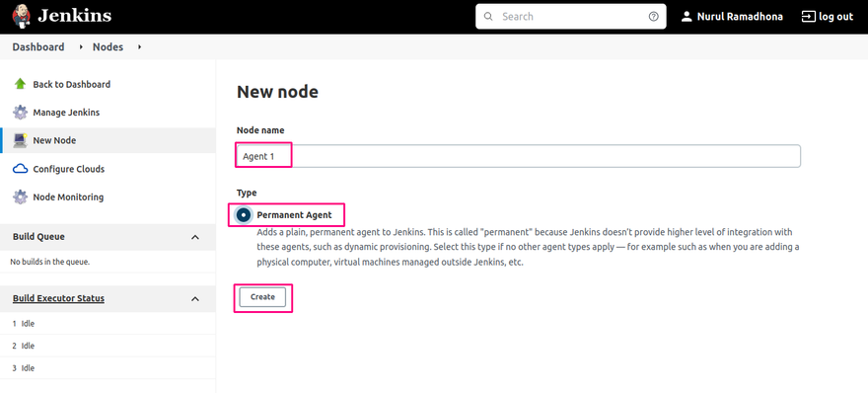Open the Jenkins home title link
This screenshot has width=868, height=393.
pos(74,16)
